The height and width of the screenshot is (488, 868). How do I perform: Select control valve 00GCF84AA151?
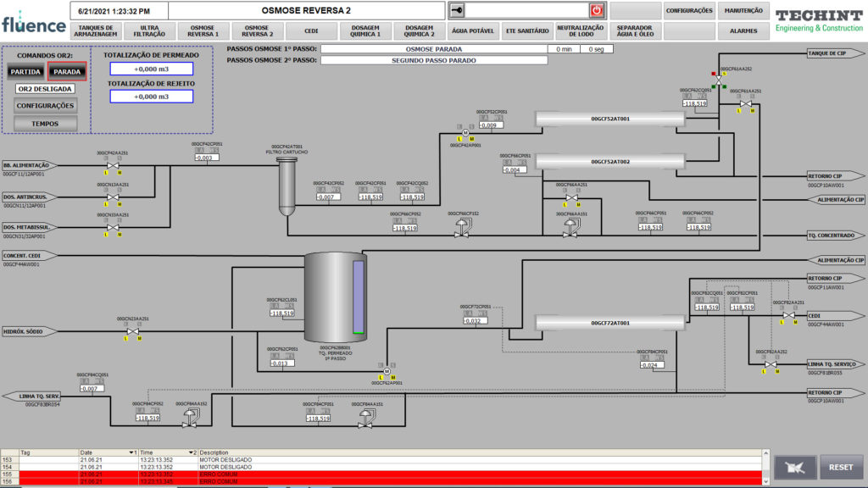point(365,417)
